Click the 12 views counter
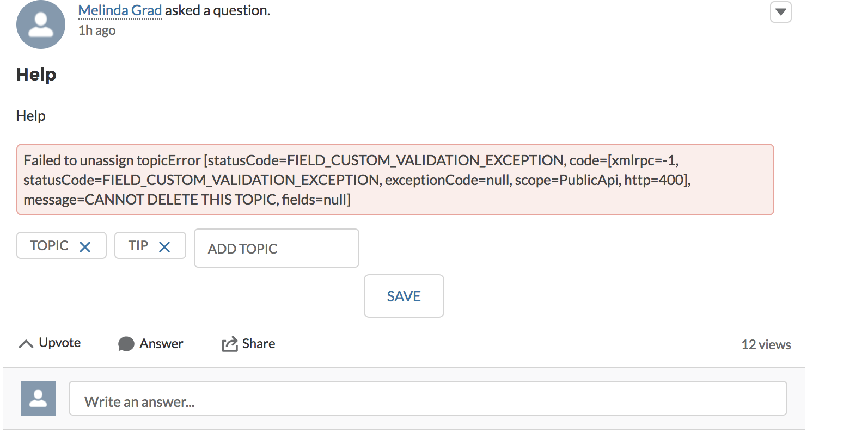 pyautogui.click(x=766, y=344)
